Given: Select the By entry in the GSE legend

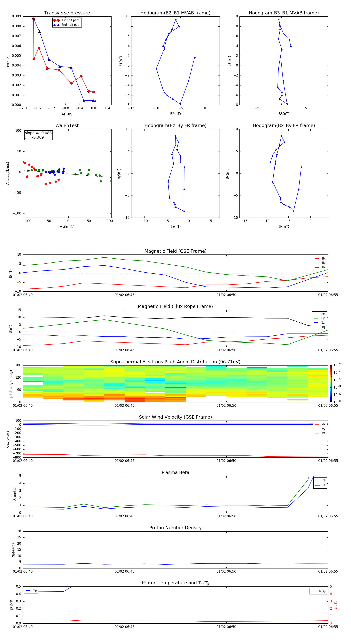Looking at the screenshot, I should tap(320, 263).
